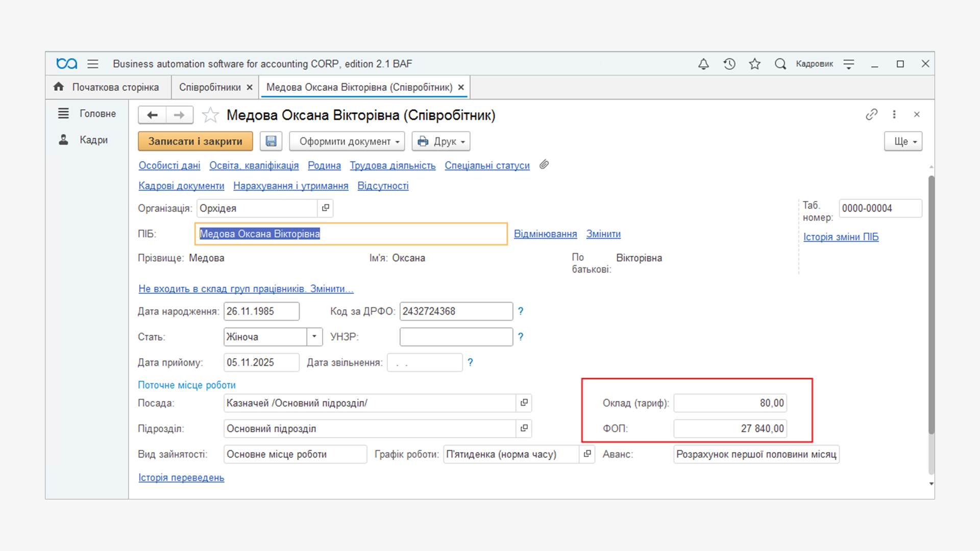Save the record with diskette icon
Screen dimensions: 980x551
271,141
